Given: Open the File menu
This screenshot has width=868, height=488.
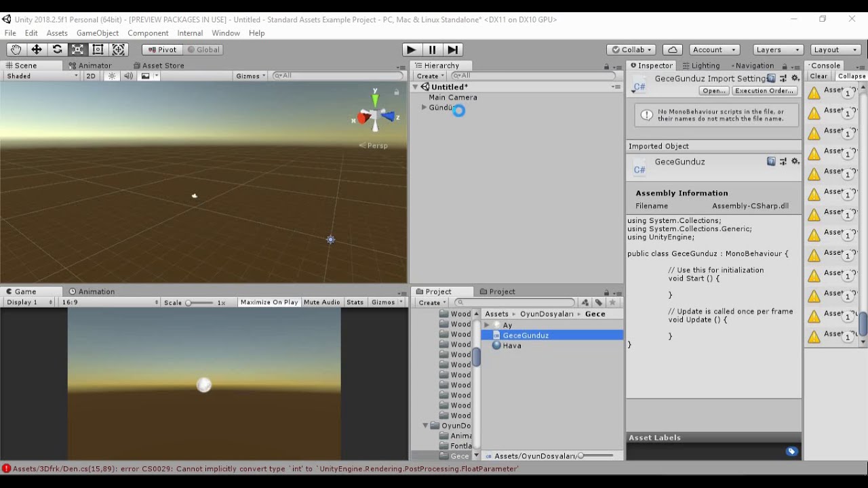Looking at the screenshot, I should point(10,33).
